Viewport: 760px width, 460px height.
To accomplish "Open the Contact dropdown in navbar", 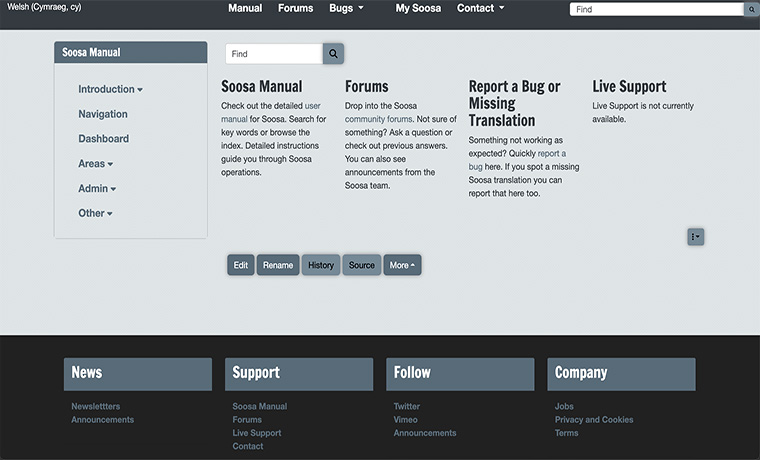I will click(480, 8).
